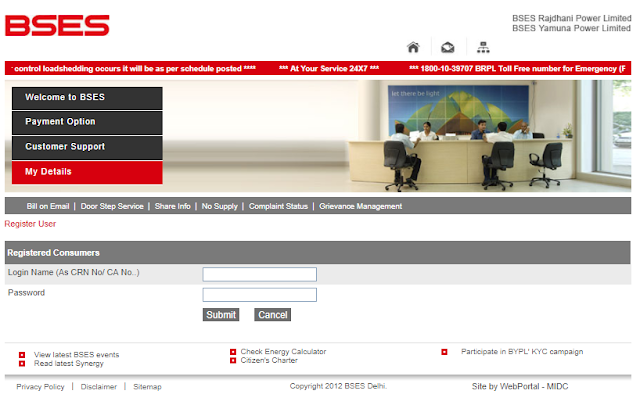Click 'At Your Service 24X7' ticker text
640x405 pixels.
[x=329, y=69]
